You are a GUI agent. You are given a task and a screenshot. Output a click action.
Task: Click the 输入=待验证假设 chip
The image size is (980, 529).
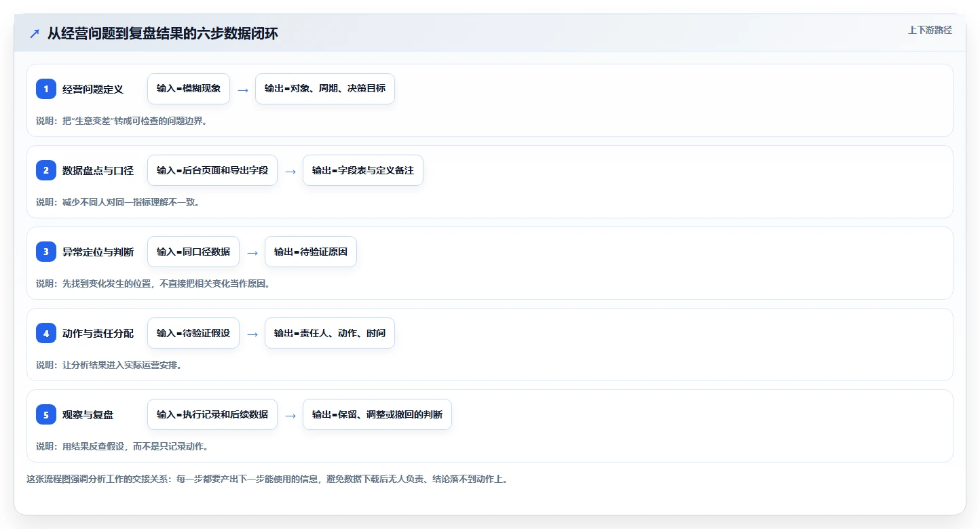tap(193, 333)
